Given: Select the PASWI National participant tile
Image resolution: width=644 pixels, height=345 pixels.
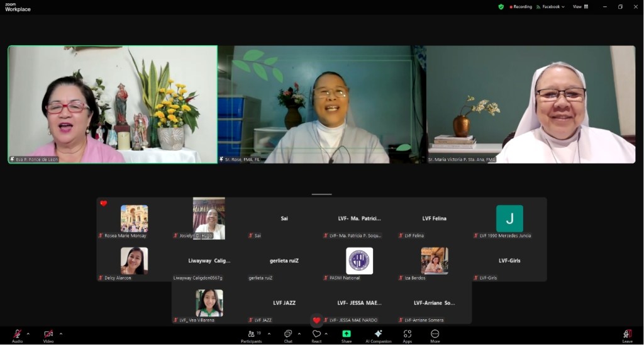Looking at the screenshot, I should (x=359, y=261).
